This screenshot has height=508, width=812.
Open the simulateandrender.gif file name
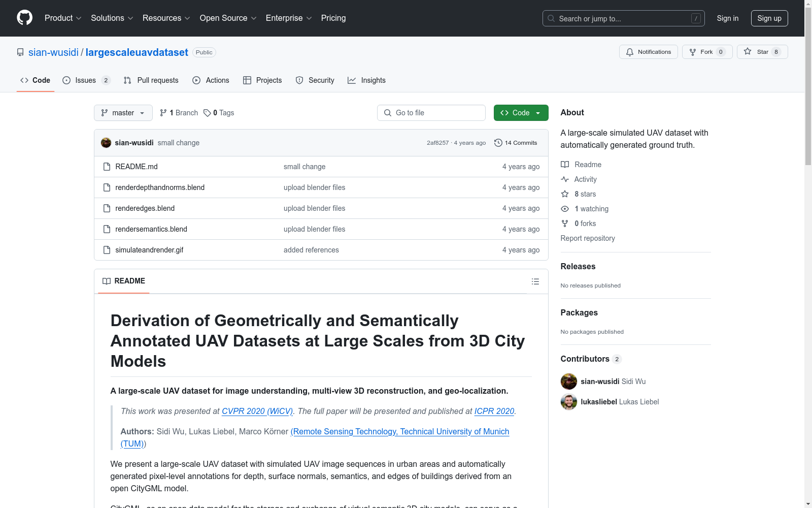click(149, 250)
